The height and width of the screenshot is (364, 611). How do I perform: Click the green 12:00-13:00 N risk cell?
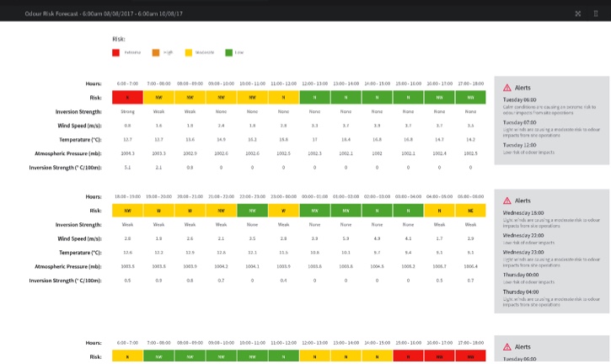tap(314, 98)
